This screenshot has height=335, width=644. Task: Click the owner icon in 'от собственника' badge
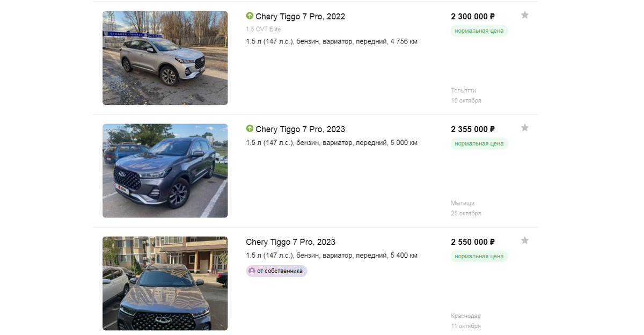pos(252,271)
